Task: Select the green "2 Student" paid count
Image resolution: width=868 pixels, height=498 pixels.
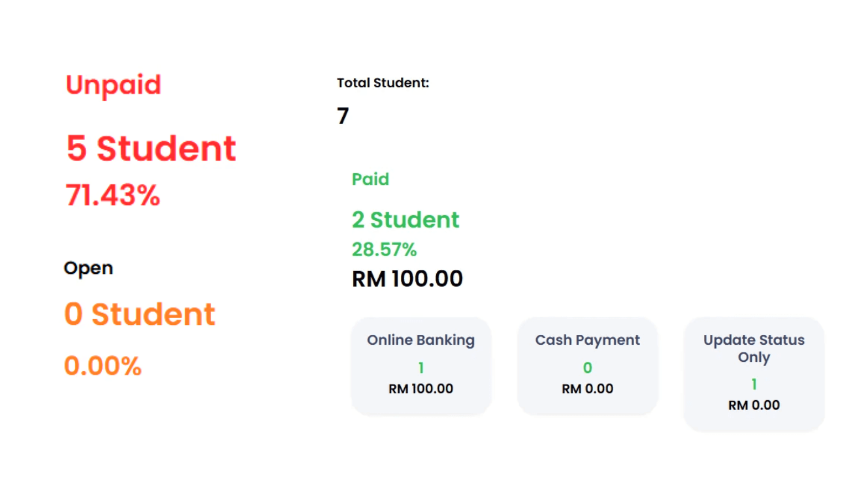Action: click(405, 220)
